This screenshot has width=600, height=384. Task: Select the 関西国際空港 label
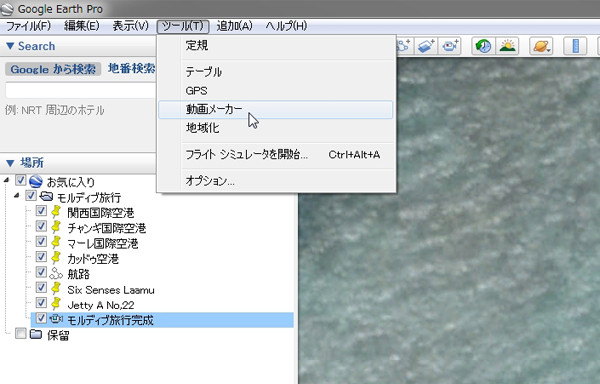pos(101,213)
